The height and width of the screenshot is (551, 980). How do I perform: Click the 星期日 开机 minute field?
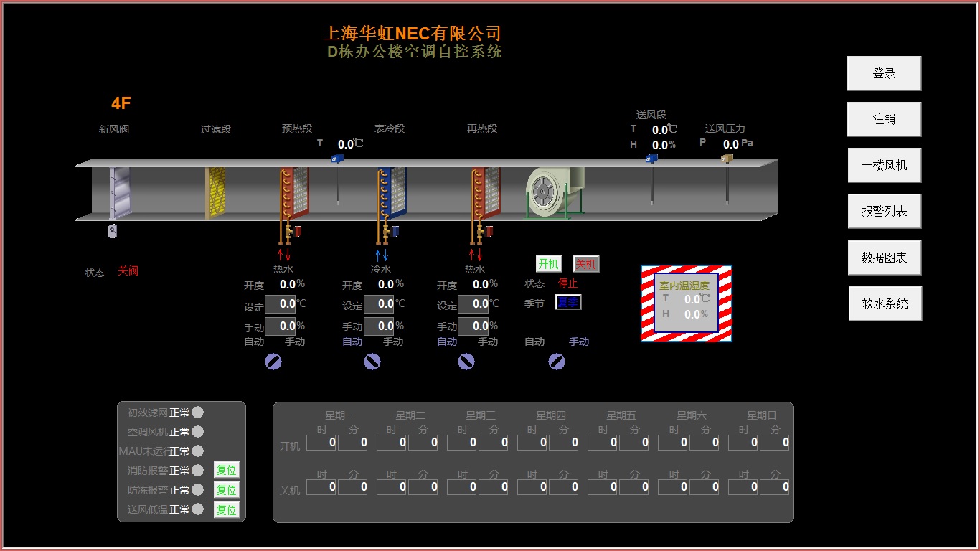[x=774, y=443]
